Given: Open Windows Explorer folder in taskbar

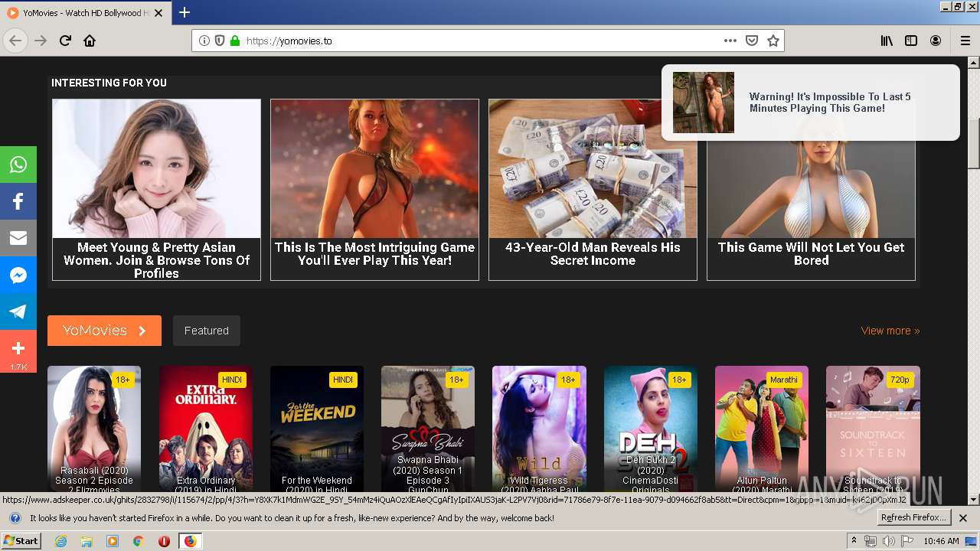Looking at the screenshot, I should tap(87, 541).
